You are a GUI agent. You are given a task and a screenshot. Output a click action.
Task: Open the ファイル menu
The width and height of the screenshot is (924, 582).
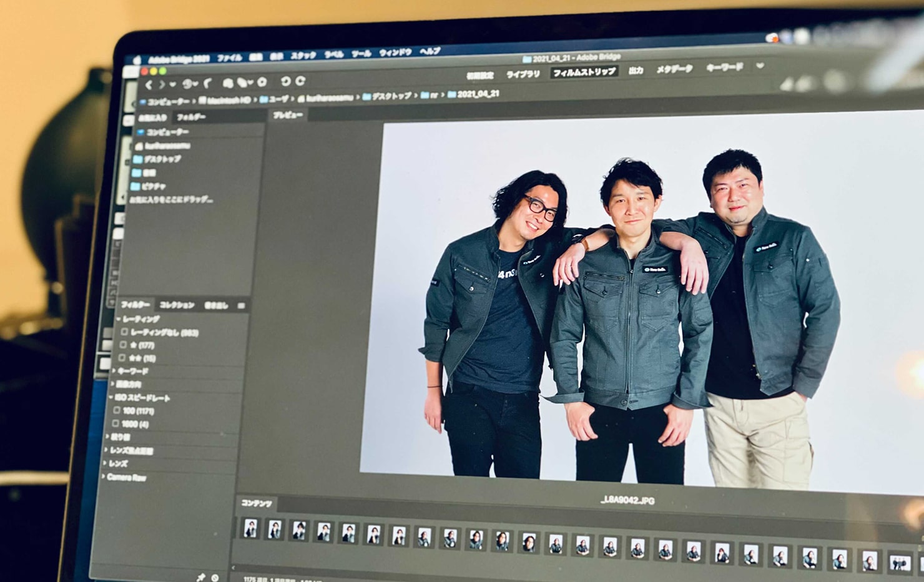[x=230, y=57]
